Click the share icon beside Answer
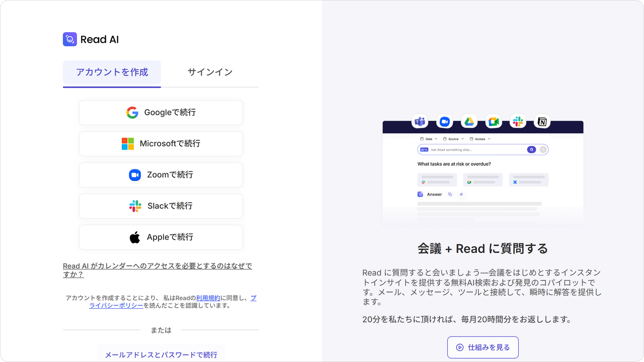 click(x=461, y=195)
